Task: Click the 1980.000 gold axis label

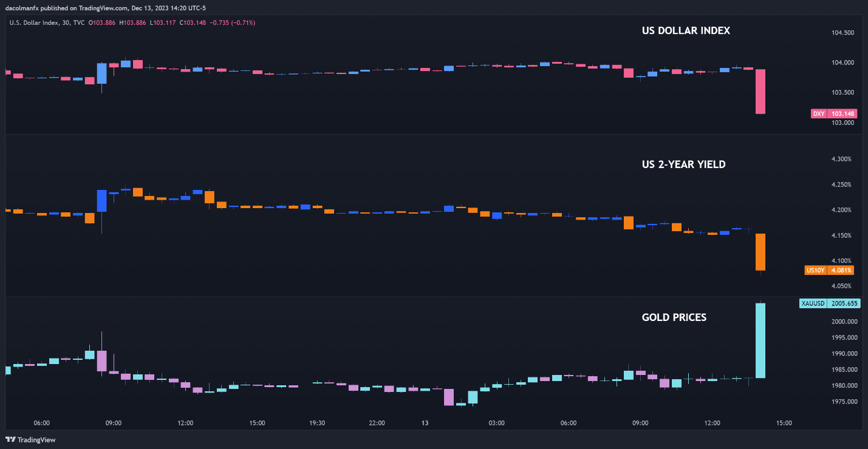Action: pyautogui.click(x=844, y=386)
